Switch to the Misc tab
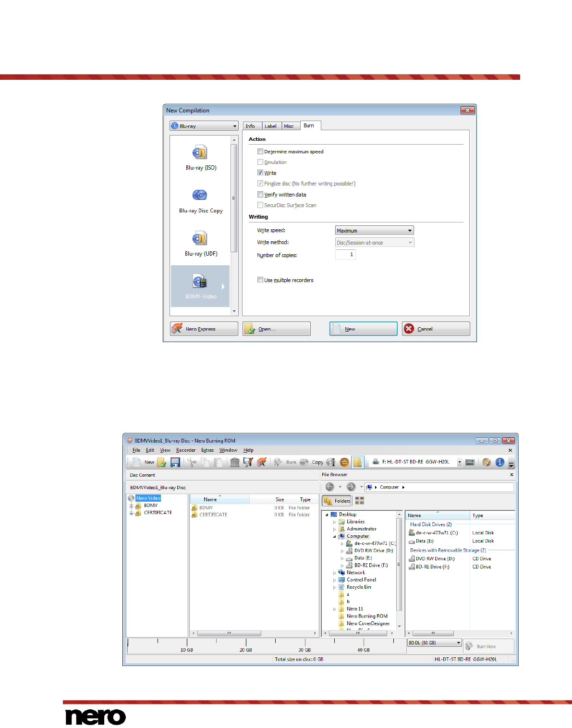The height and width of the screenshot is (728, 572). point(290,126)
